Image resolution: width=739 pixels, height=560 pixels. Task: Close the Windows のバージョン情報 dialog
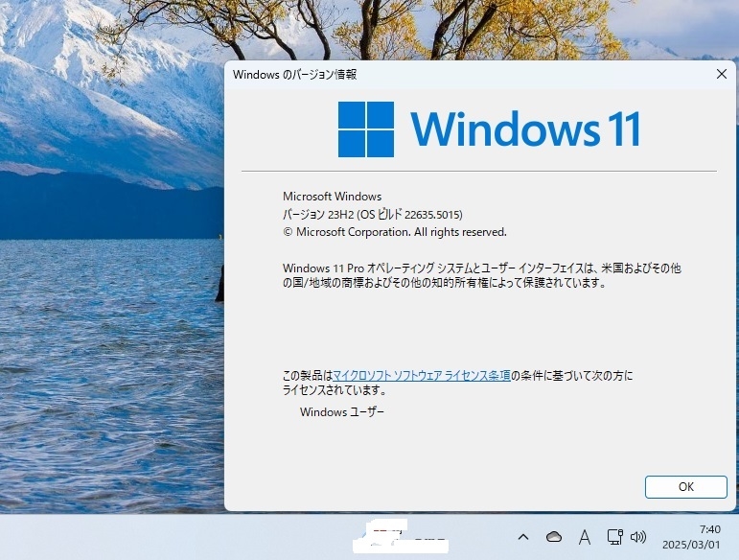[721, 74]
